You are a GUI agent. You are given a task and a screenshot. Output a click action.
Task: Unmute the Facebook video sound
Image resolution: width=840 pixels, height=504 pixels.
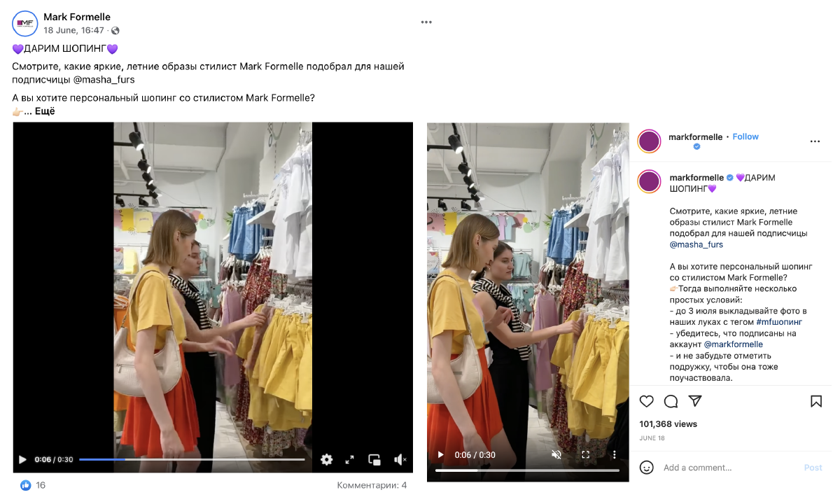[x=400, y=459]
